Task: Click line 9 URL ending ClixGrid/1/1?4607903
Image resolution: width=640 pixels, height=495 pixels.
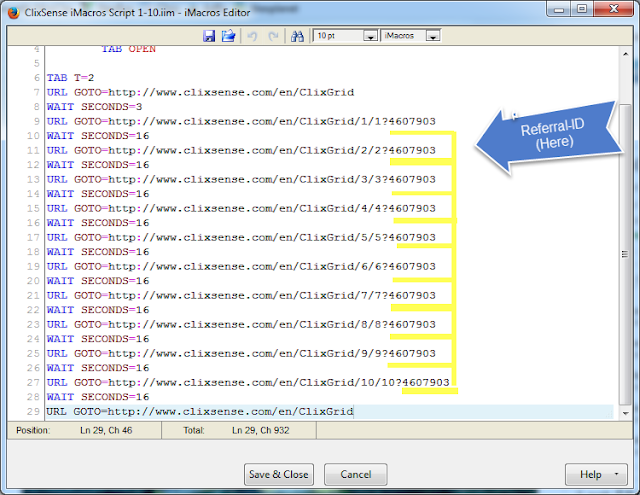Action: pos(241,121)
